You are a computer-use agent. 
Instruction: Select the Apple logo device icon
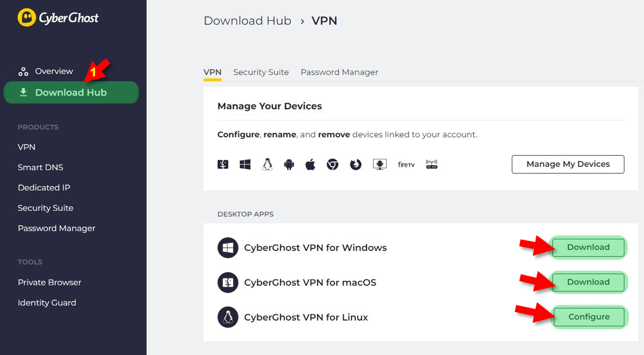click(310, 164)
